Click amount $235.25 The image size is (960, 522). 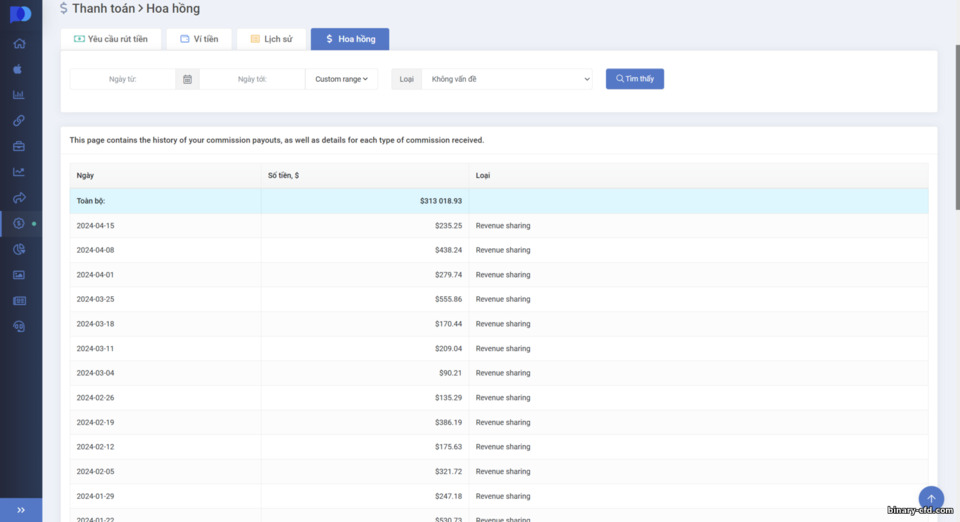click(448, 226)
